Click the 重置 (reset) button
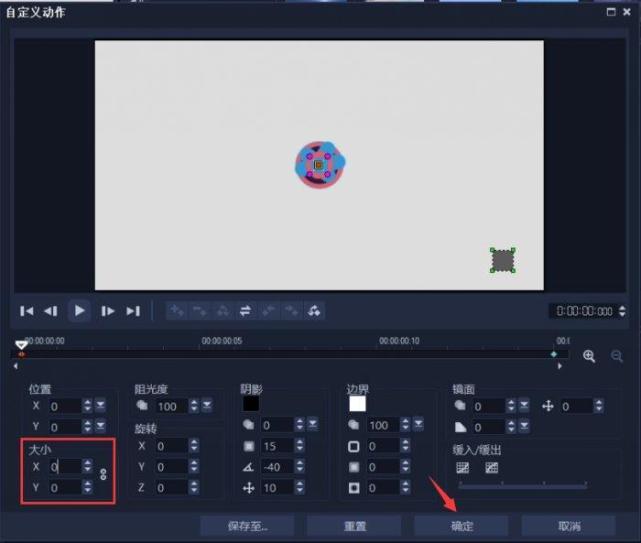Image resolution: width=641 pixels, height=543 pixels. (x=354, y=526)
